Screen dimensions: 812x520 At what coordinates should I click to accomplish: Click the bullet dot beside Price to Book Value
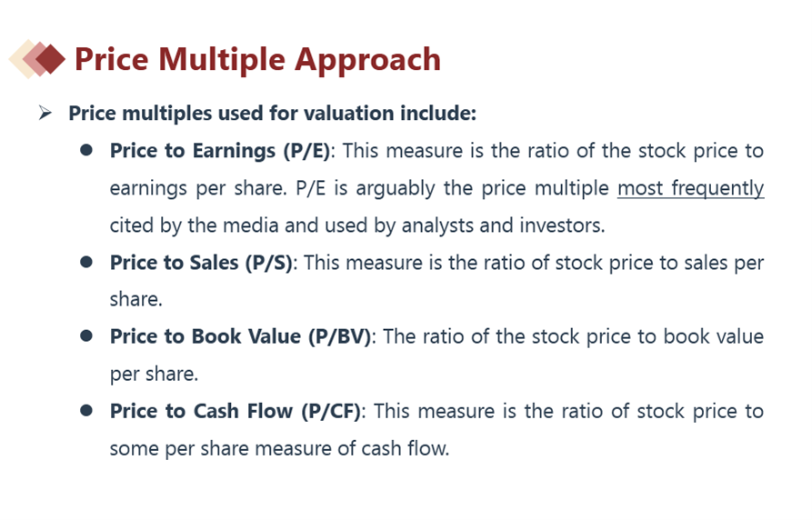click(86, 336)
